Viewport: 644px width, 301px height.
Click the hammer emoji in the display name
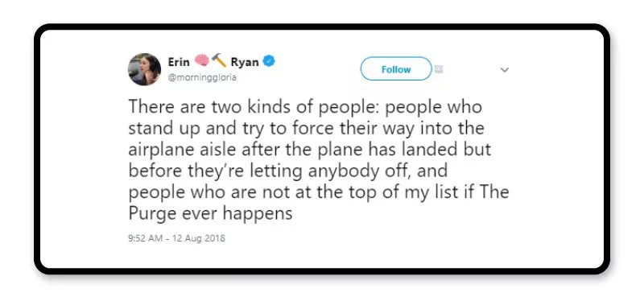coord(218,61)
